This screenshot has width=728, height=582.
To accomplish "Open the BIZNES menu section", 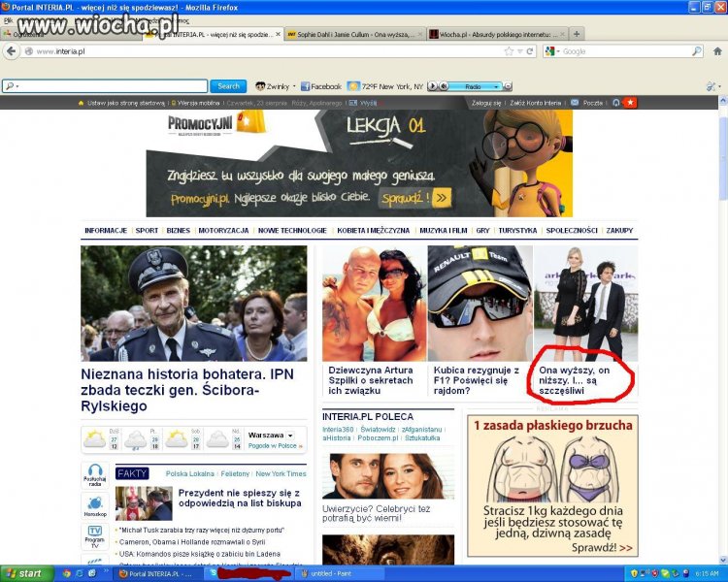I will coord(179,230).
